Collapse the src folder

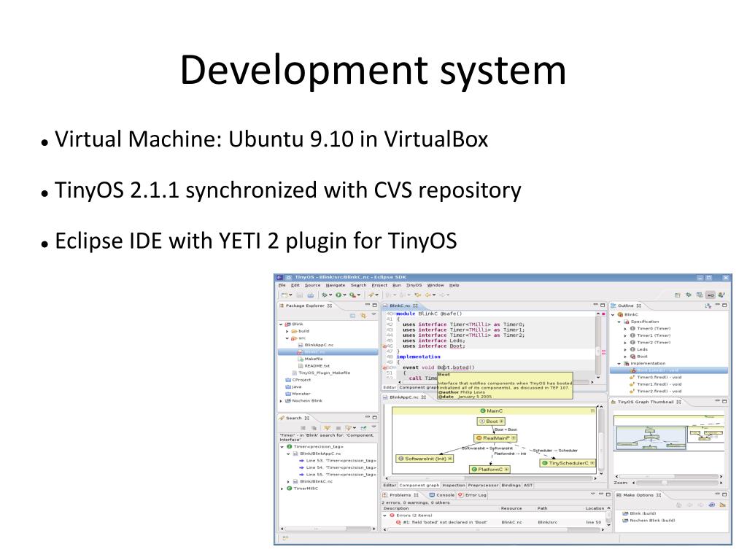(x=287, y=338)
